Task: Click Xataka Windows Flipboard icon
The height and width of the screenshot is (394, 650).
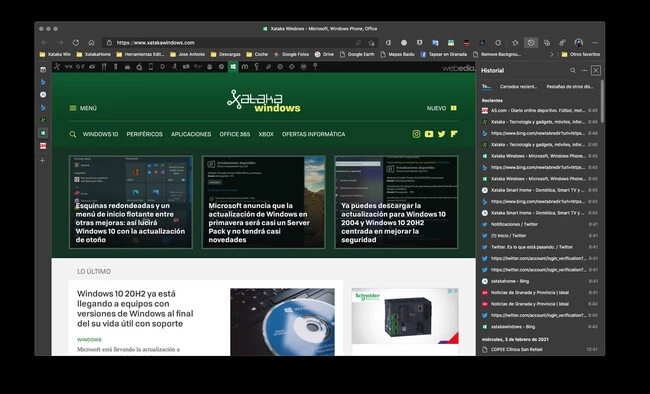Action: click(x=454, y=134)
